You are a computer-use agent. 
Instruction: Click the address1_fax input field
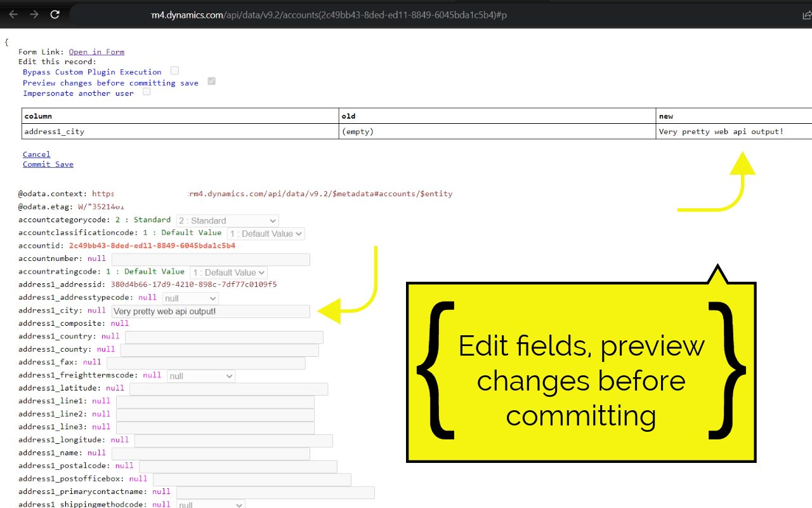(x=206, y=363)
